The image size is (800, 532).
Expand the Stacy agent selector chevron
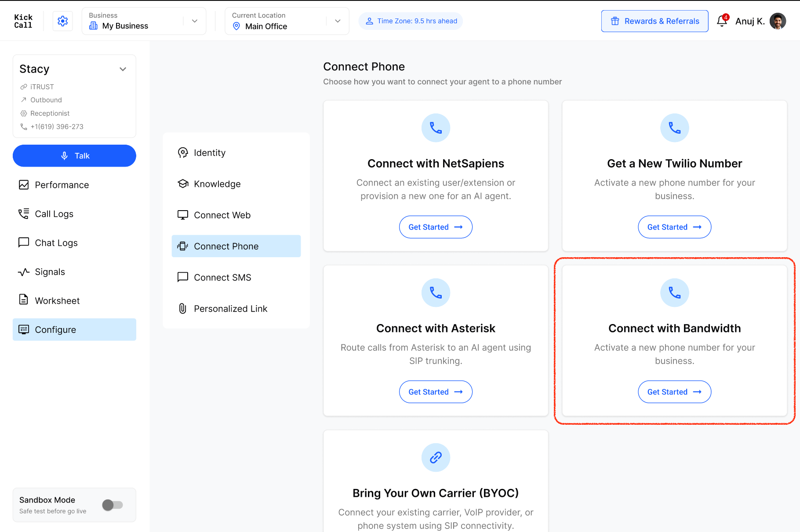[123, 69]
